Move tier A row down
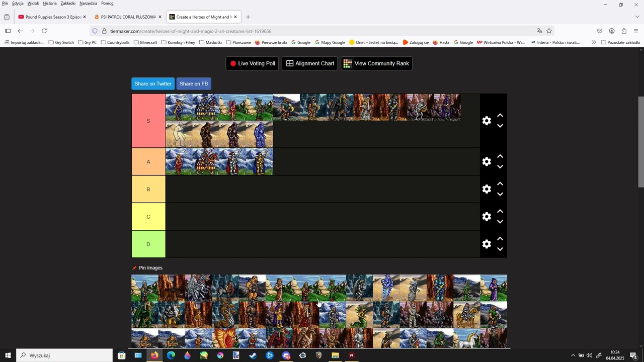644x362 pixels. [x=500, y=167]
